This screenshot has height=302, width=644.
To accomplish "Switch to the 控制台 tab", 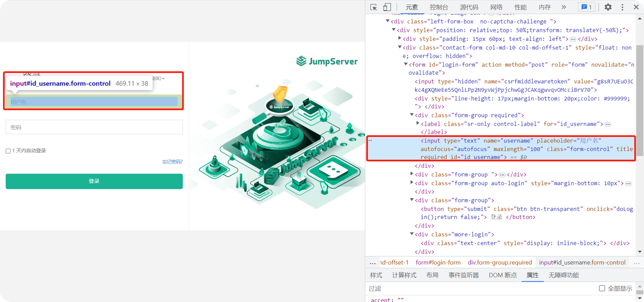I will 439,7.
